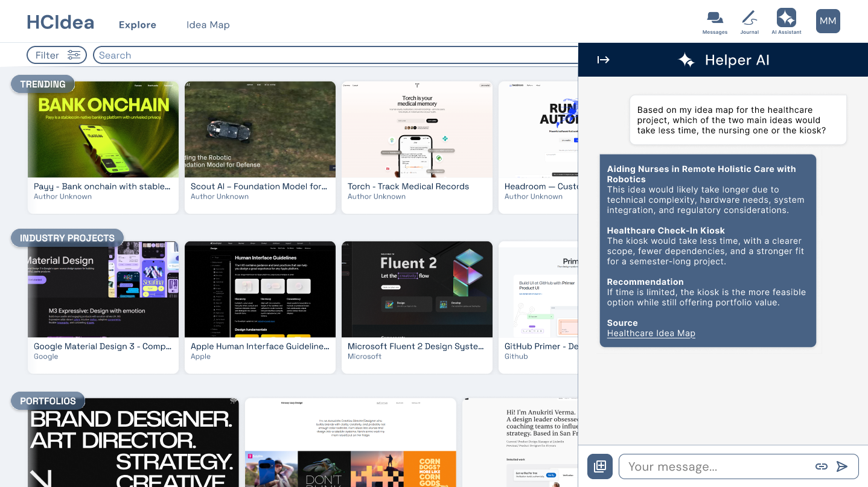Open the Payy Bank onchain thumbnail

(103, 129)
